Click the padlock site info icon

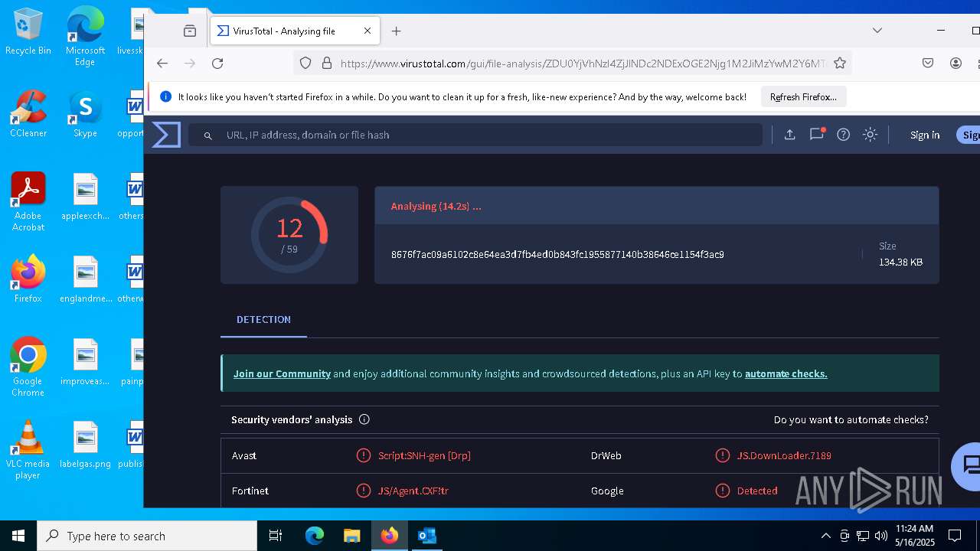(x=326, y=64)
